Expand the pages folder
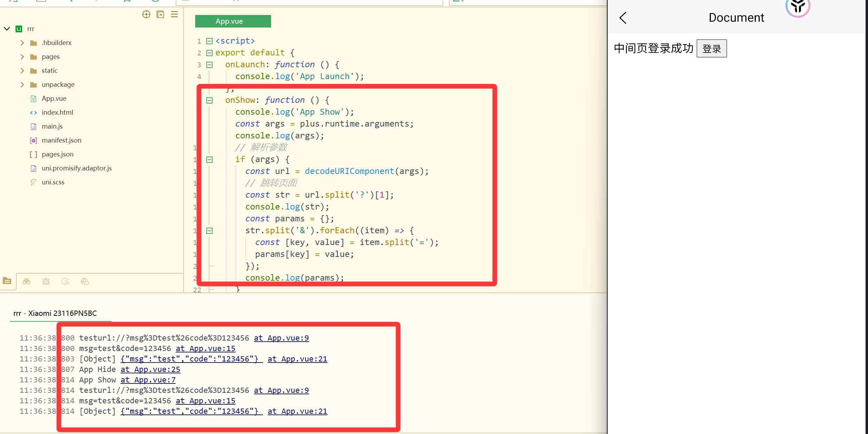The width and height of the screenshot is (868, 434). (x=22, y=56)
